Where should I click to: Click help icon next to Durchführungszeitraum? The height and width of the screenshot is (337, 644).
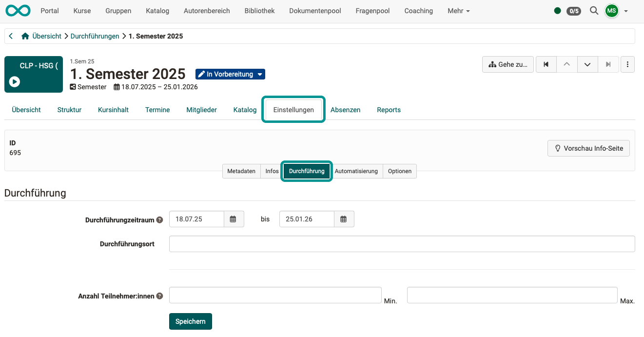point(159,220)
